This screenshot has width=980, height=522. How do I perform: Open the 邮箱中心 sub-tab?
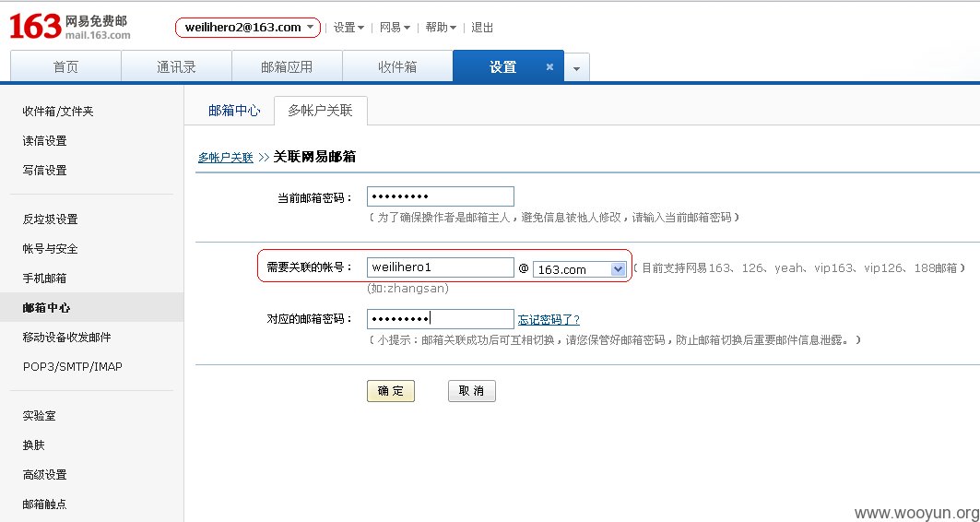tap(234, 111)
